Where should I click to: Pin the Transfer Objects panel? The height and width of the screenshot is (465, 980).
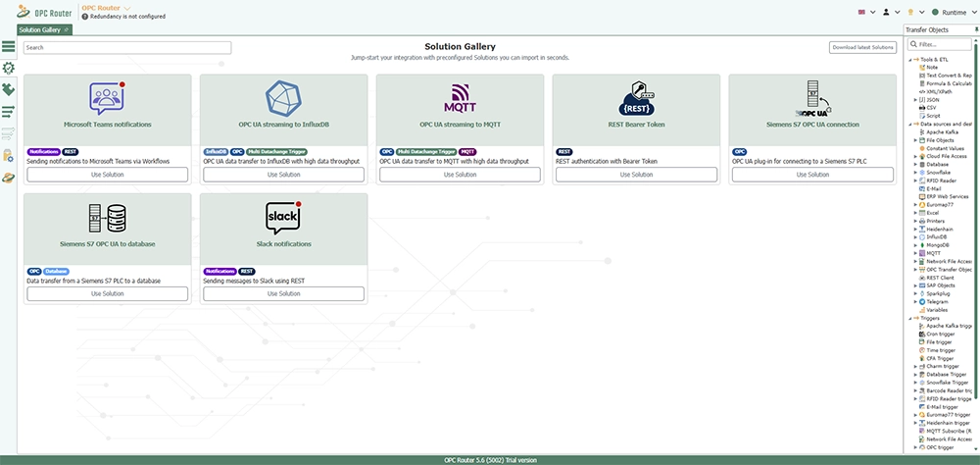976,29
